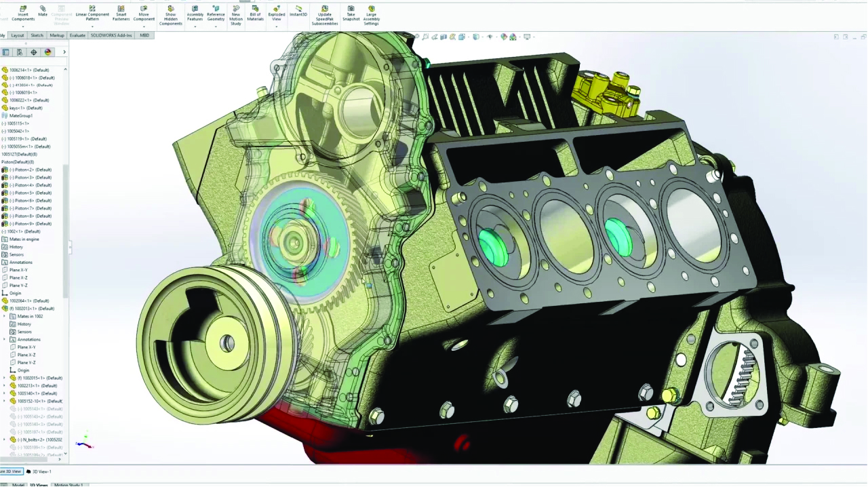868x487 pixels.
Task: Expand the Piston<2> component in the tree
Action: point(3,170)
